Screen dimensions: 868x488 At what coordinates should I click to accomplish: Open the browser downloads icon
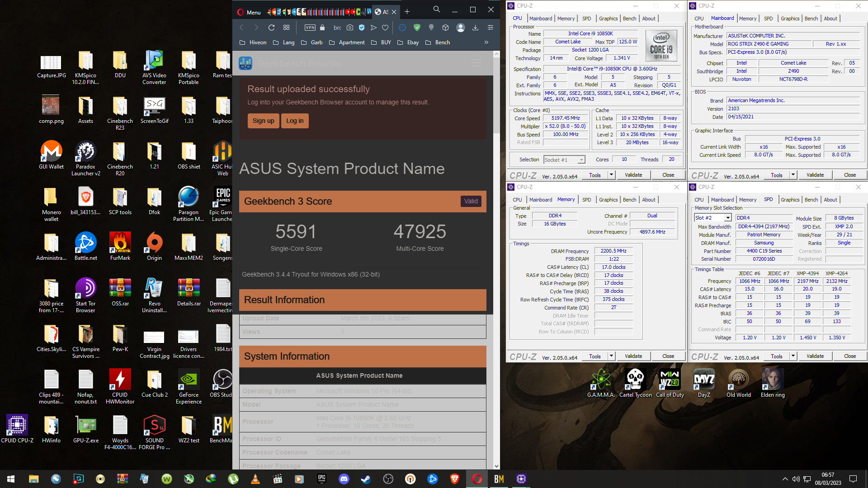475,28
